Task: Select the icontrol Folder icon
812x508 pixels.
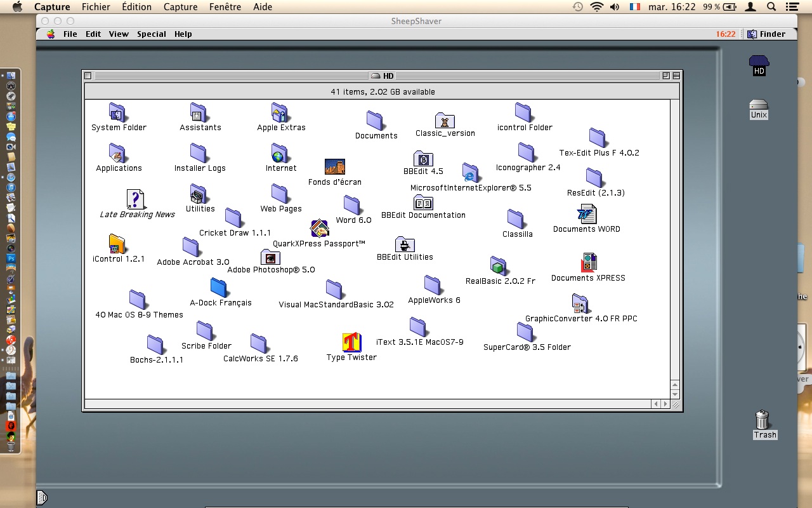Action: pos(524,112)
